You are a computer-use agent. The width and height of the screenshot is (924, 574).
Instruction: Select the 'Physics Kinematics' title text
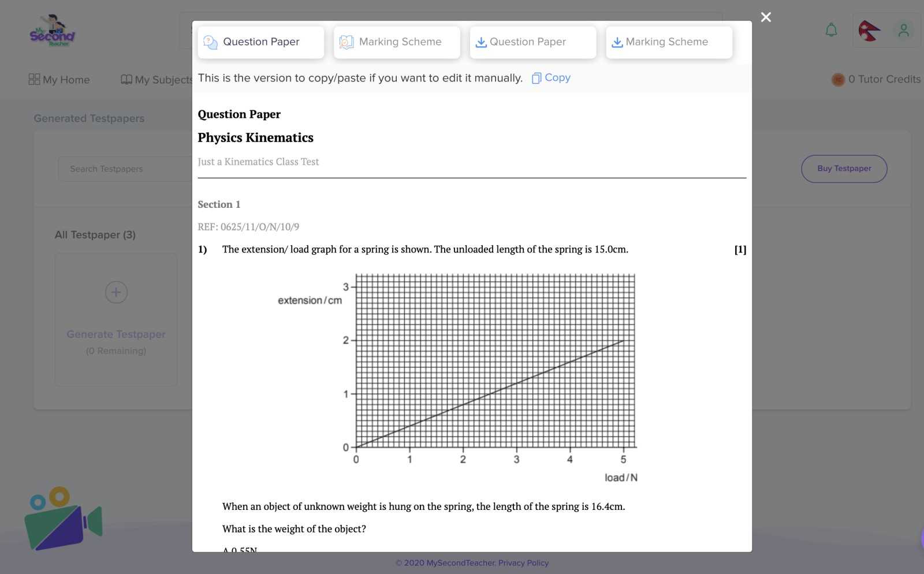coord(255,137)
